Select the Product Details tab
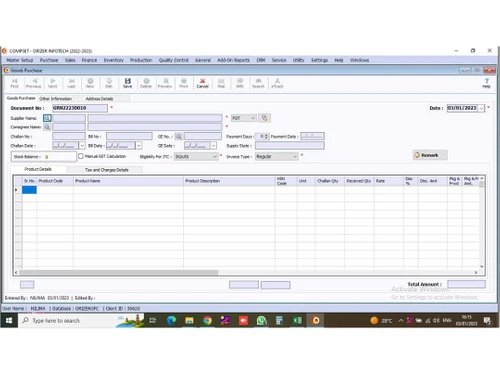The width and height of the screenshot is (500, 375). tap(38, 169)
